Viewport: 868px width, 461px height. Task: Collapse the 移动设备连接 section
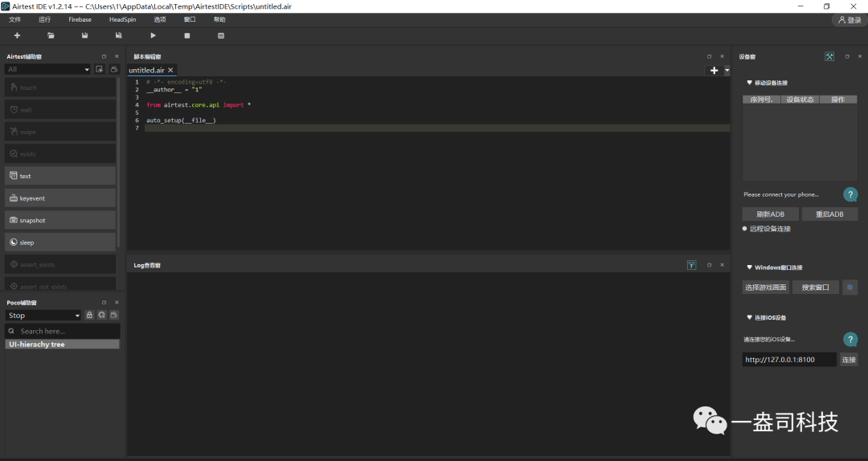[750, 83]
